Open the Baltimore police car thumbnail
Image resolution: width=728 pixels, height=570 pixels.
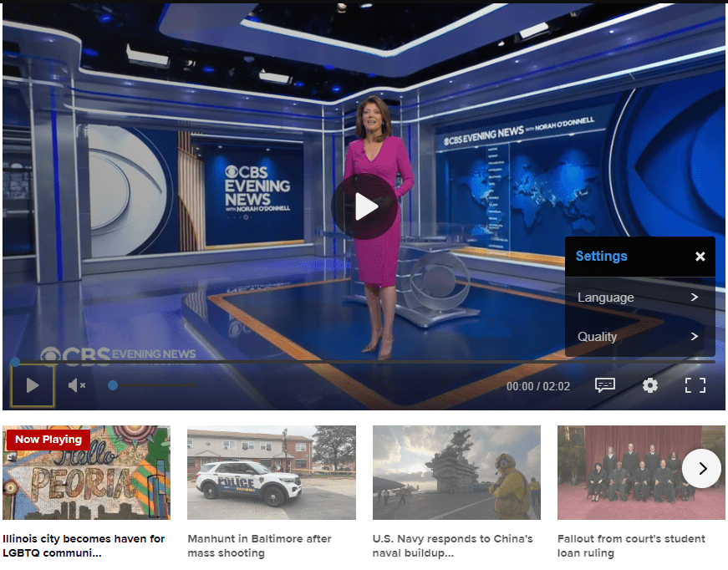coord(272,473)
